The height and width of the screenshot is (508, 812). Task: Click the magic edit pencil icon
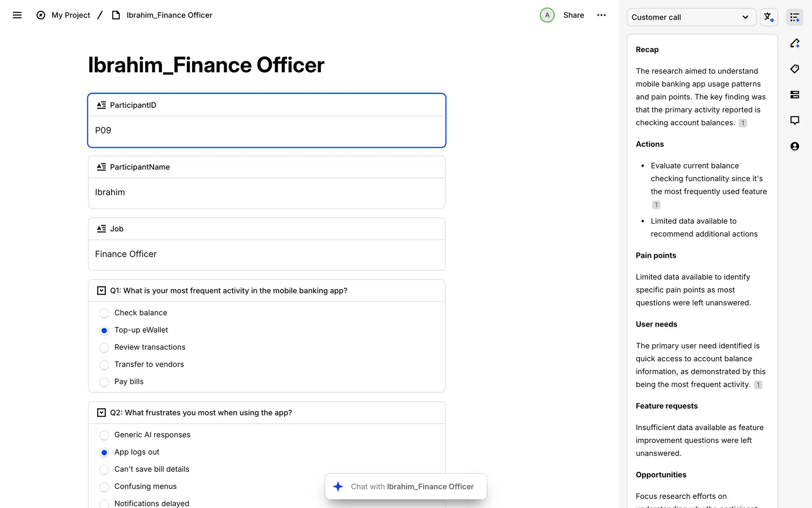coord(795,43)
